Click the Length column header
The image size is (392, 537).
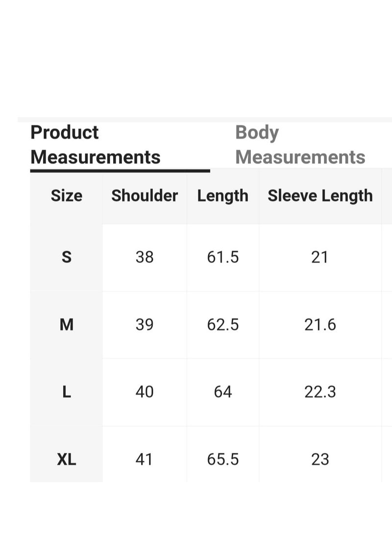tap(223, 196)
